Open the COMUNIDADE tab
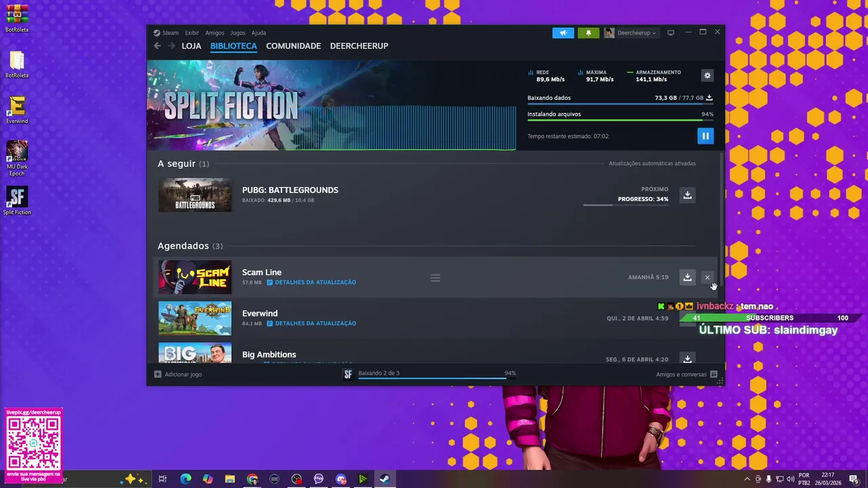This screenshot has width=868, height=488. coord(293,46)
